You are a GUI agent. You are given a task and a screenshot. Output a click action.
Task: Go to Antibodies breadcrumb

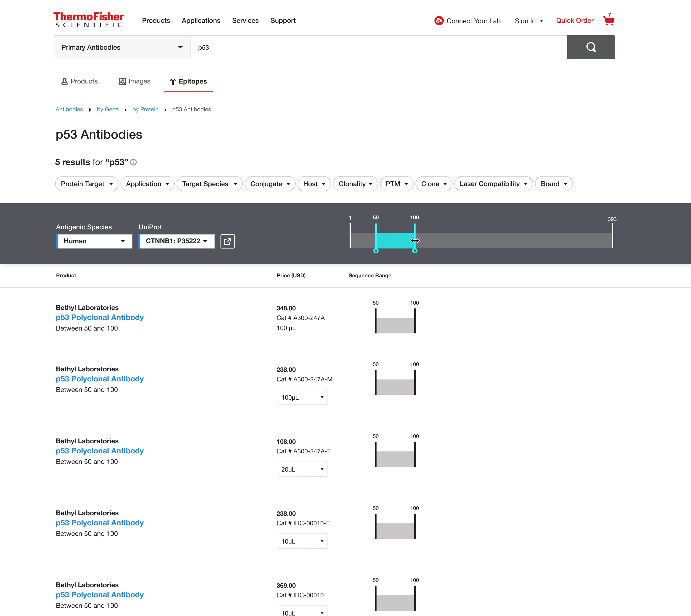69,110
